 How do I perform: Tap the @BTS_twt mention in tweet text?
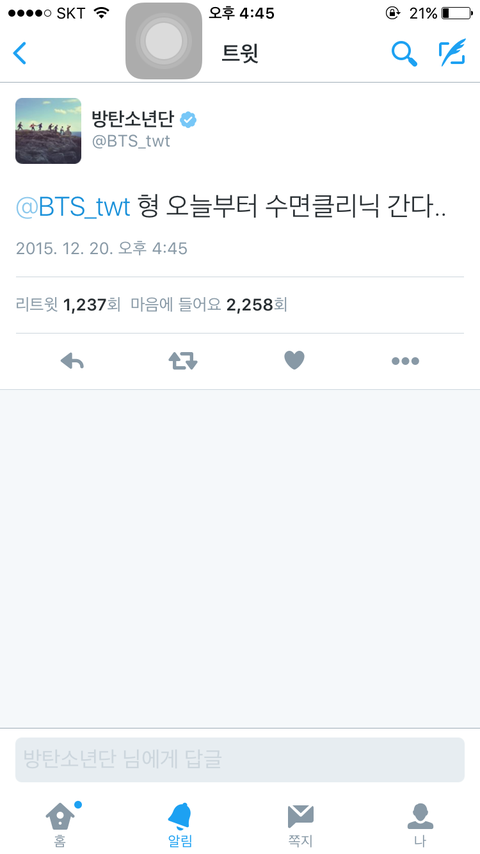[x=73, y=208]
